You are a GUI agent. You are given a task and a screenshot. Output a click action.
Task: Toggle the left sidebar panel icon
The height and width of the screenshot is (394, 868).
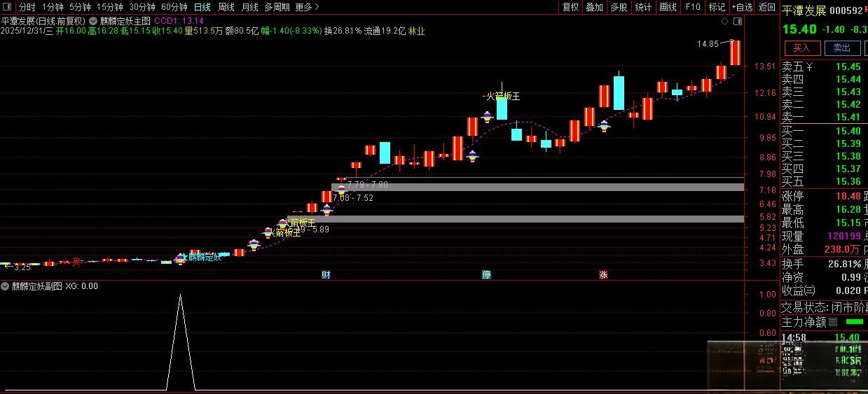point(8,7)
